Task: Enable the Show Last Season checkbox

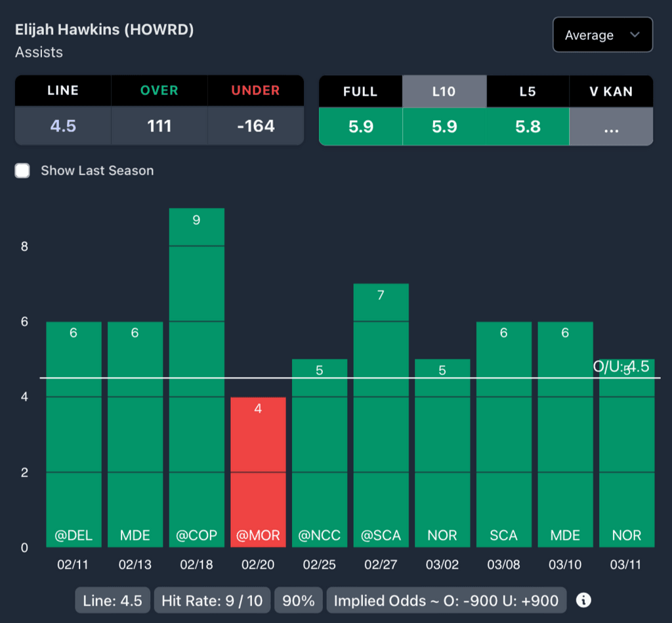Action: pos(22,171)
